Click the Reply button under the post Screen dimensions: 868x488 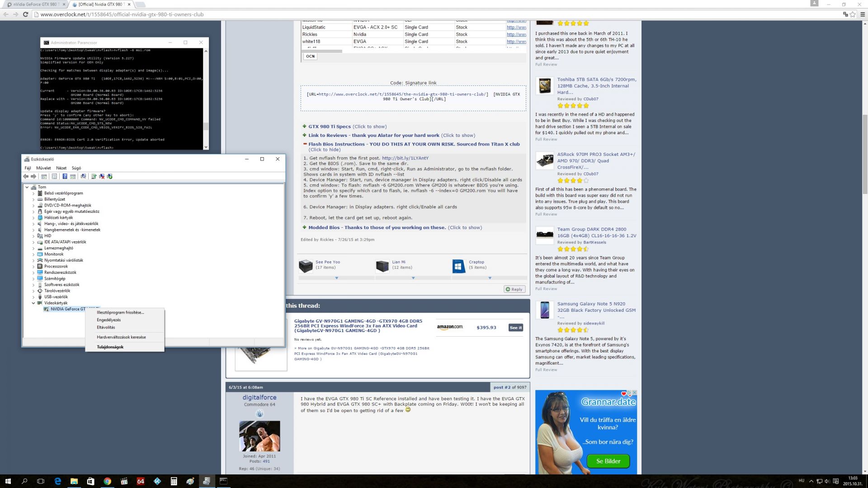pyautogui.click(x=514, y=289)
